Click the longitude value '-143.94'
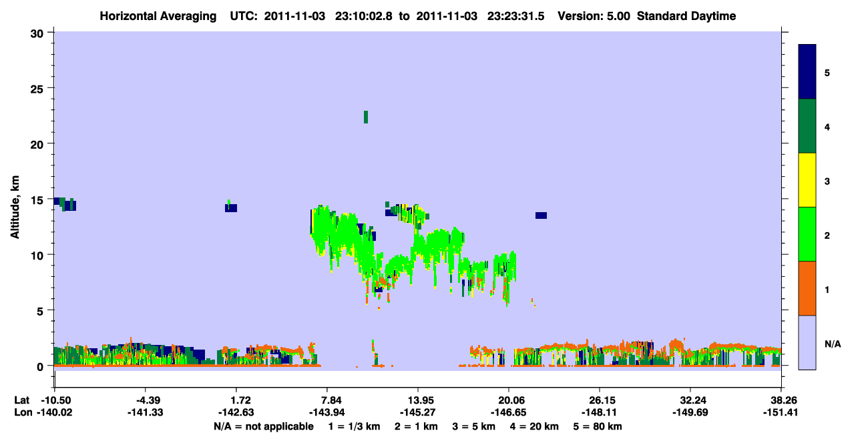 (327, 413)
